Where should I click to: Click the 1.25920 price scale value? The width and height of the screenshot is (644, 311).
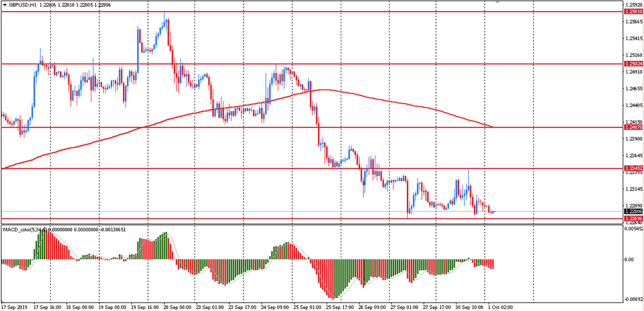(634, 5)
